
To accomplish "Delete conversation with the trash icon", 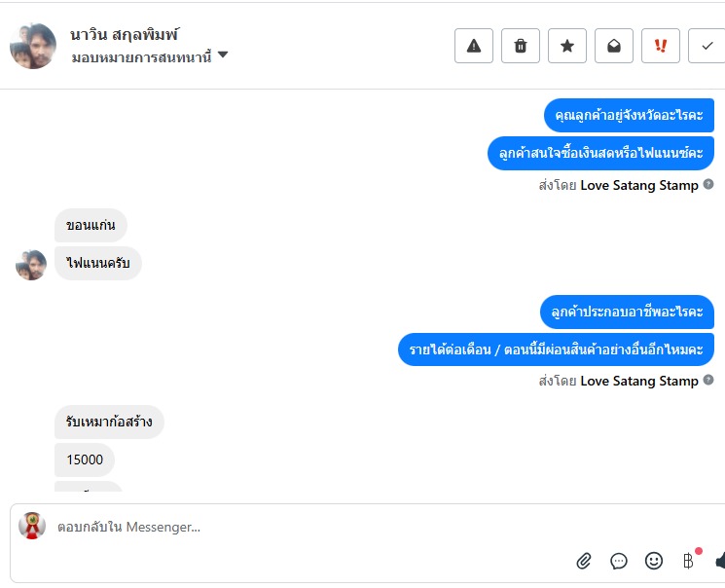I will coord(521,46).
